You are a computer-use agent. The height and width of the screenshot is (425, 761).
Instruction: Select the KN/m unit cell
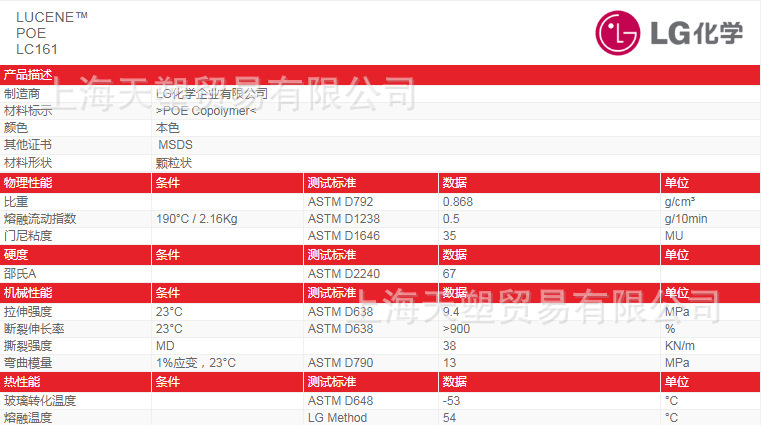[x=679, y=346]
